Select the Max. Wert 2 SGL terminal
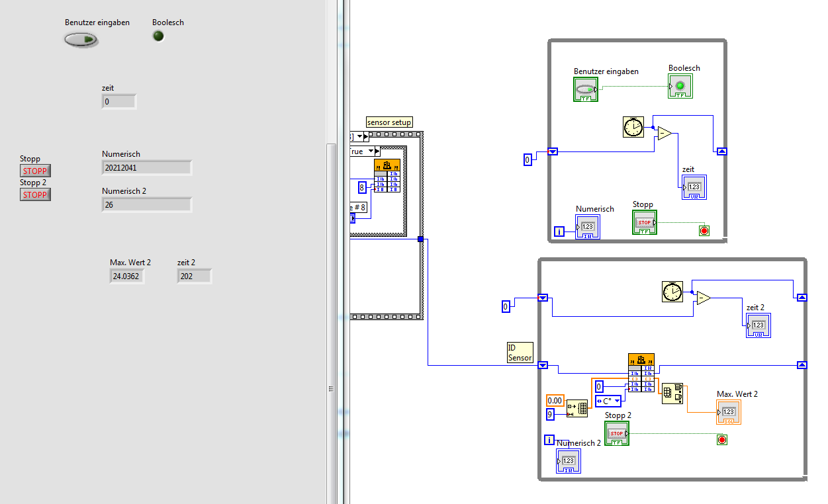 point(729,412)
